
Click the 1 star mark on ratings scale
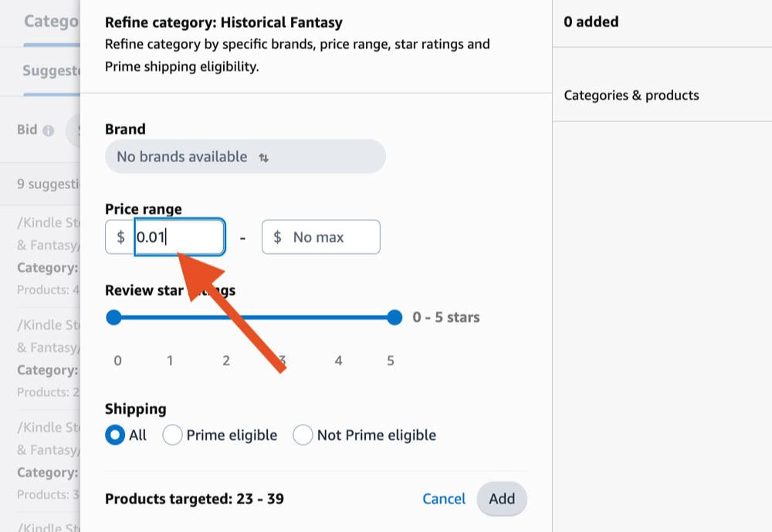170,361
